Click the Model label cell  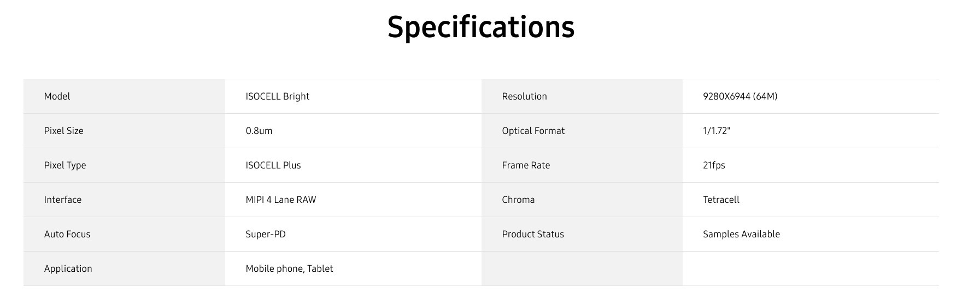tap(57, 96)
